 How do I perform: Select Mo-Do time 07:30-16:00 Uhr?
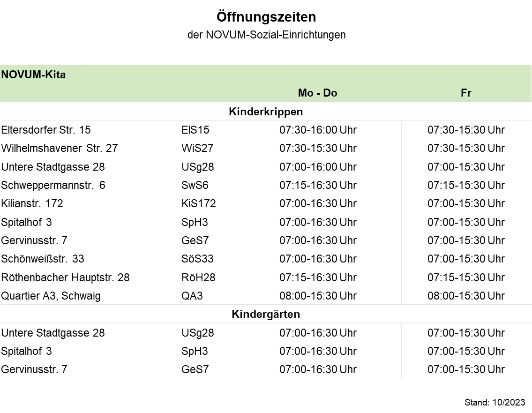(x=318, y=130)
